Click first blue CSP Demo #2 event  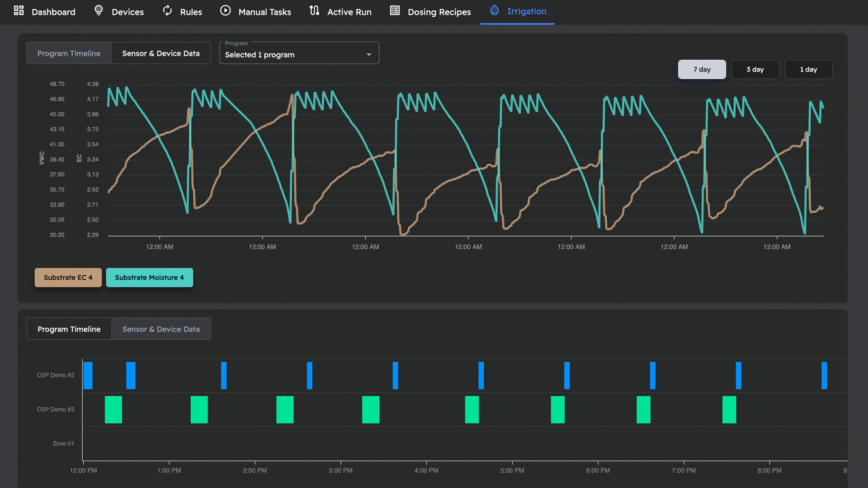88,375
